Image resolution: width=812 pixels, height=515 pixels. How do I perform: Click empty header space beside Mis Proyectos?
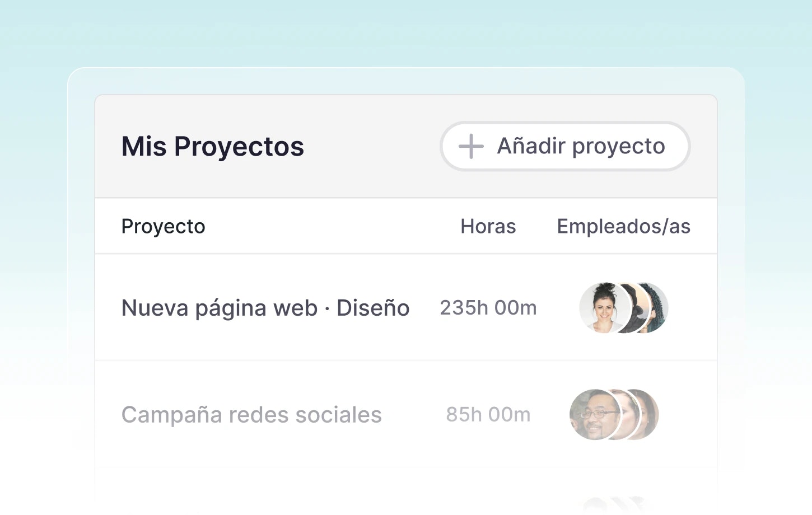(x=370, y=147)
